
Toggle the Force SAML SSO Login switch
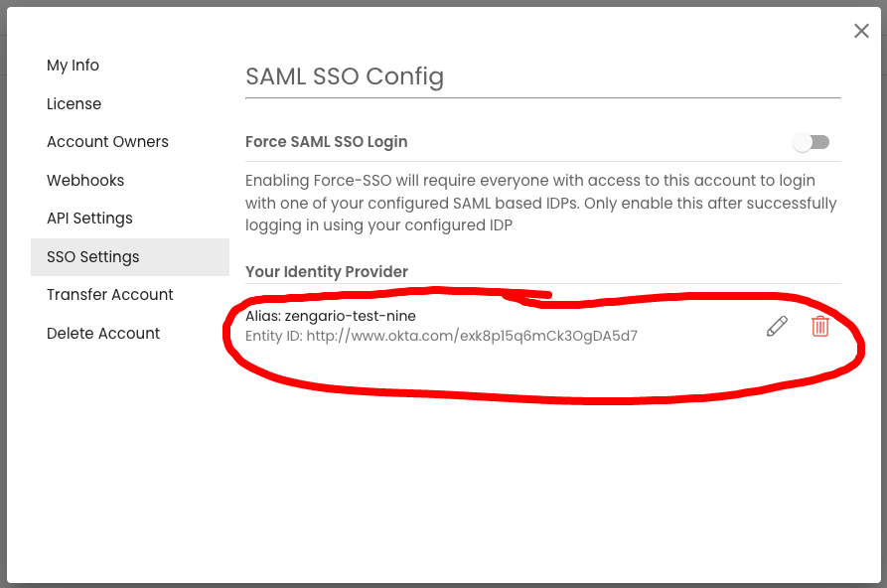(x=812, y=142)
